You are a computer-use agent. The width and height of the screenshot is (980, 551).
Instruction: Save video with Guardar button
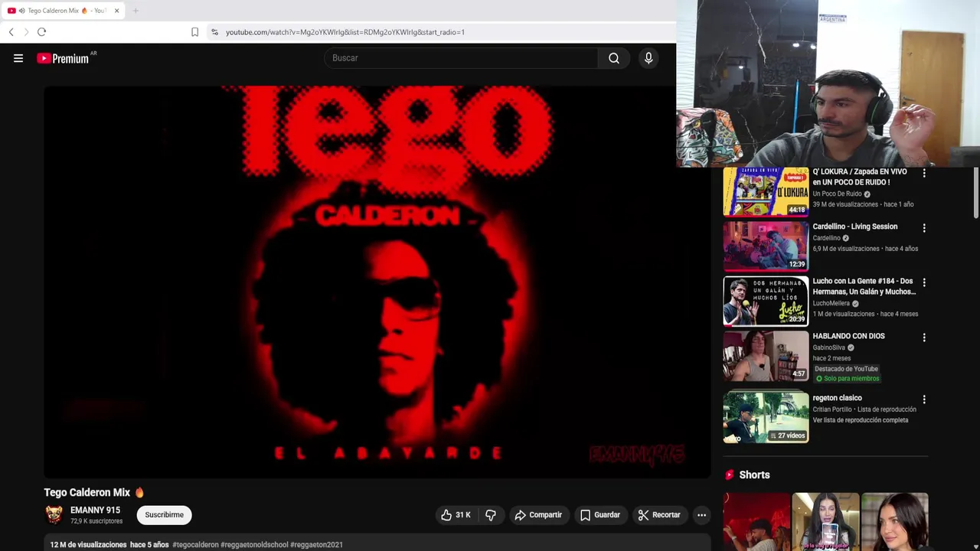pos(600,515)
